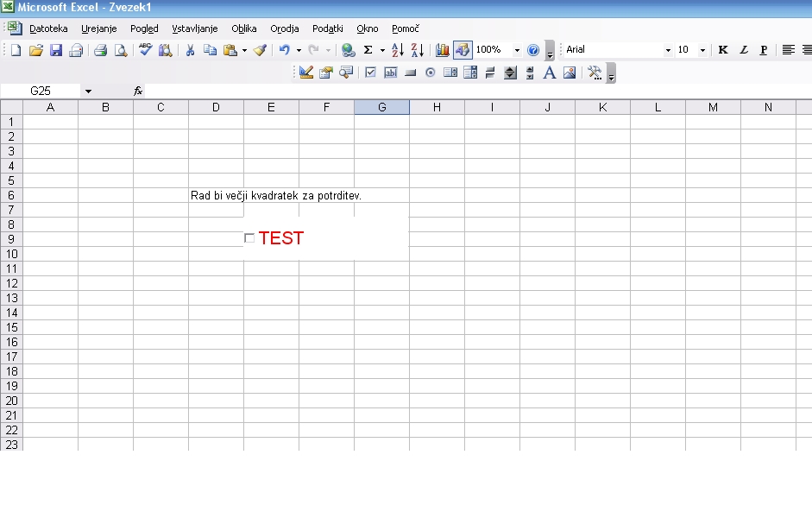
Task: Expand the Name Box dropdown arrow
Action: [x=89, y=92]
